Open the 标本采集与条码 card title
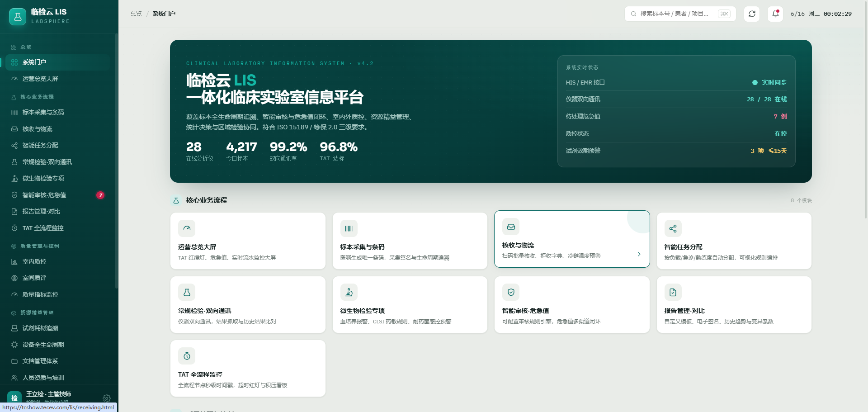 pos(362,247)
